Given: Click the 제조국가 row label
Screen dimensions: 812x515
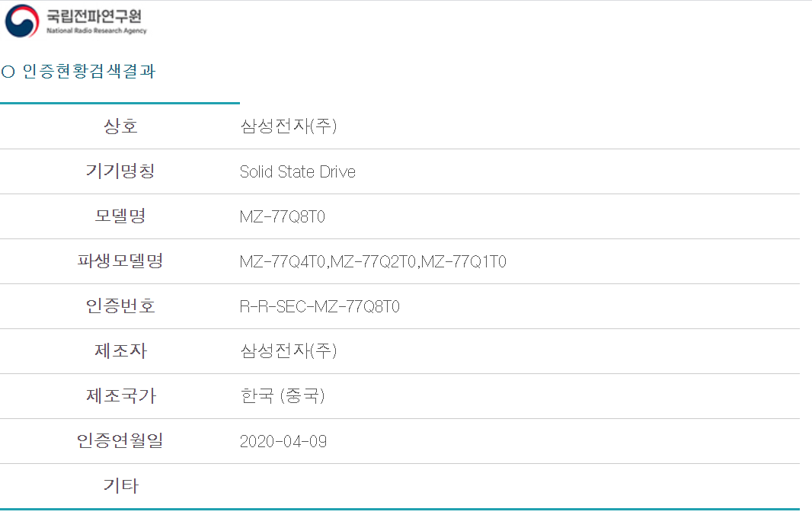Looking at the screenshot, I should 120,396.
